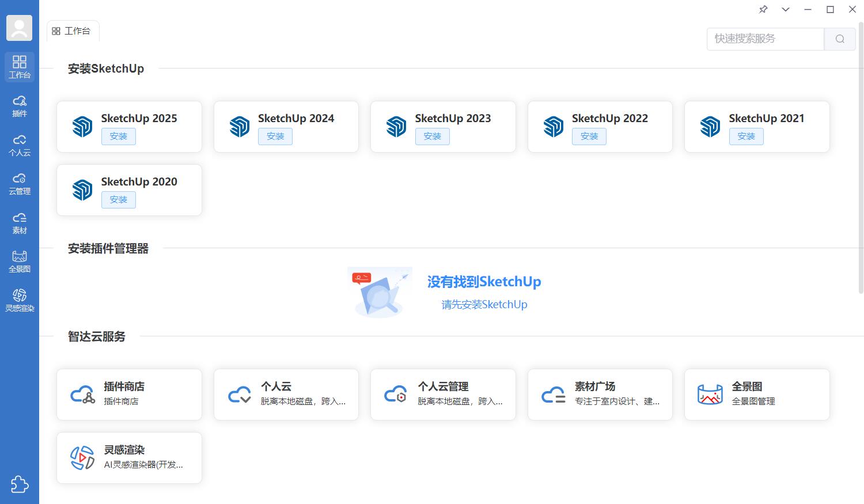Open 灵感渲染 in the sidebar
This screenshot has width=864, height=504.
[20, 301]
